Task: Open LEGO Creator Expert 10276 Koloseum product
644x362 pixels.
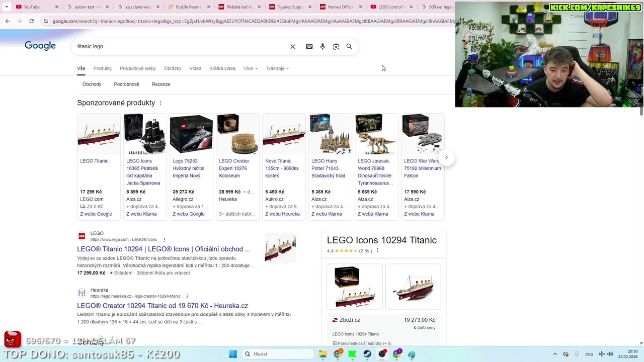Action: pos(237,167)
